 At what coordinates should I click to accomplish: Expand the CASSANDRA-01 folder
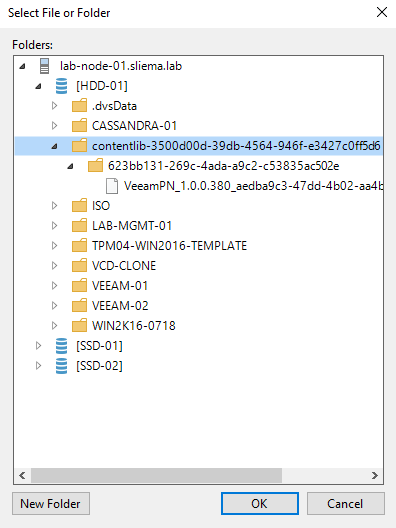(55, 126)
